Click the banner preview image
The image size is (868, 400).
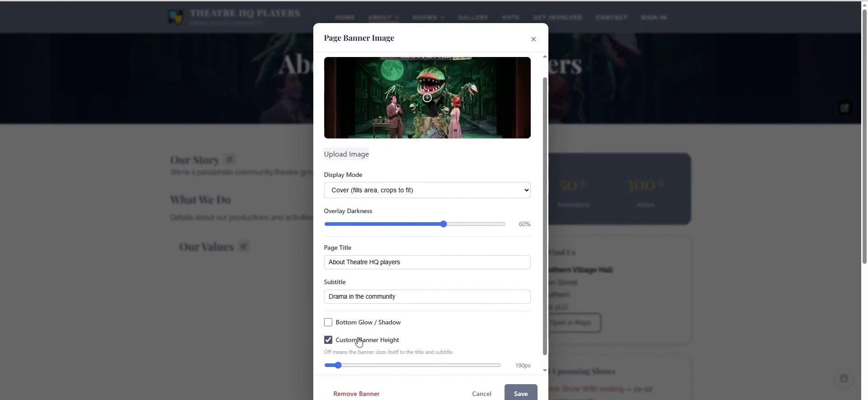427,98
